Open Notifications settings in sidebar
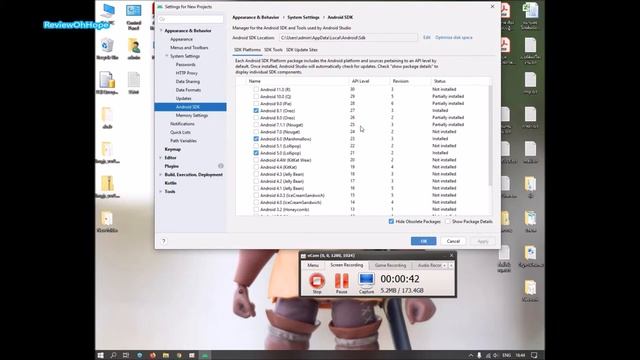Viewport: 640px width, 360px height. [182, 124]
